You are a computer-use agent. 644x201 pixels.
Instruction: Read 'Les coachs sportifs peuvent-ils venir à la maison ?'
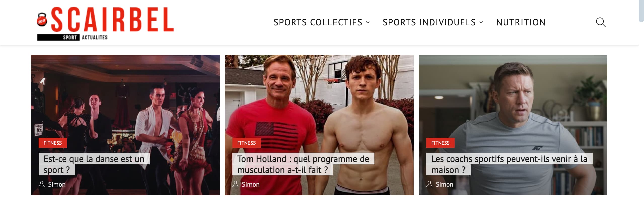[x=509, y=164]
